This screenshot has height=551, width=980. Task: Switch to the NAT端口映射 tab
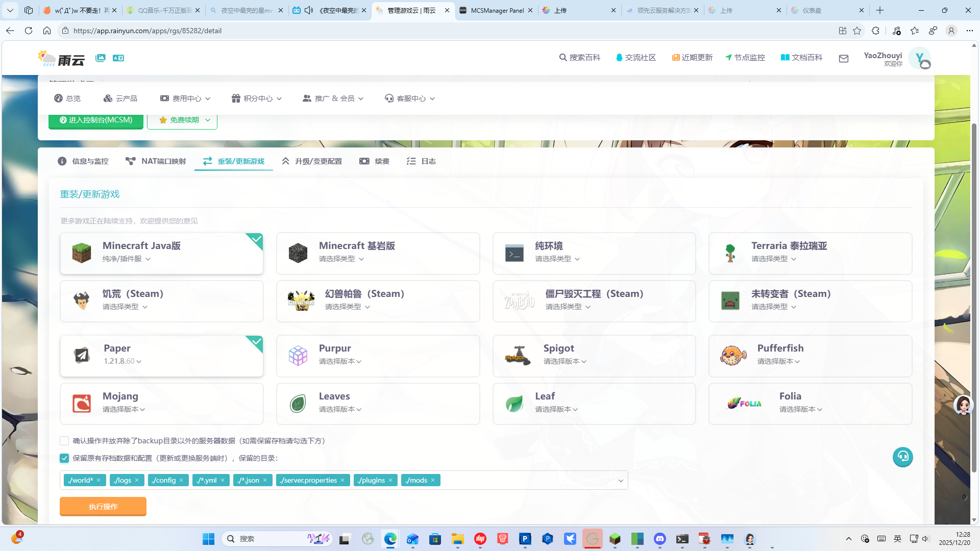point(156,161)
